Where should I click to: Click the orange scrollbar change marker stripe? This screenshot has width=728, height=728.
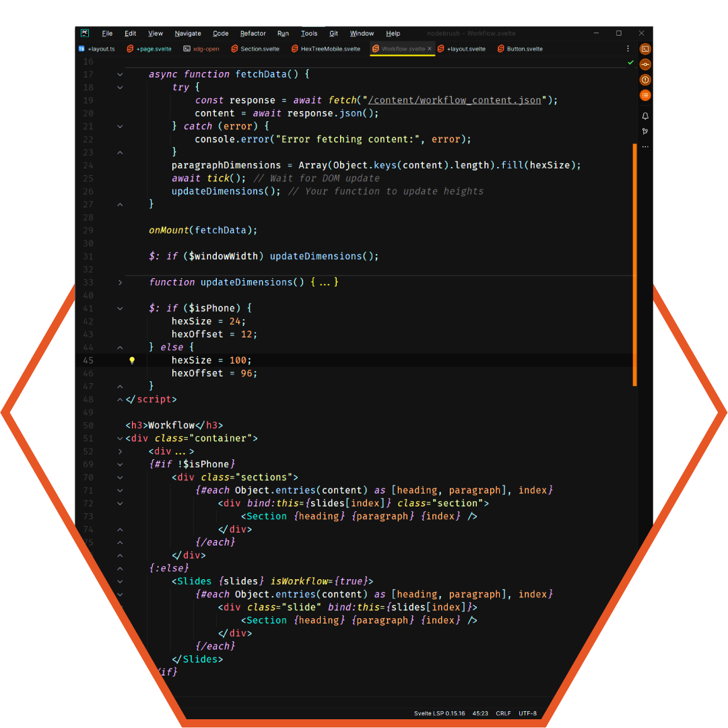[x=634, y=265]
